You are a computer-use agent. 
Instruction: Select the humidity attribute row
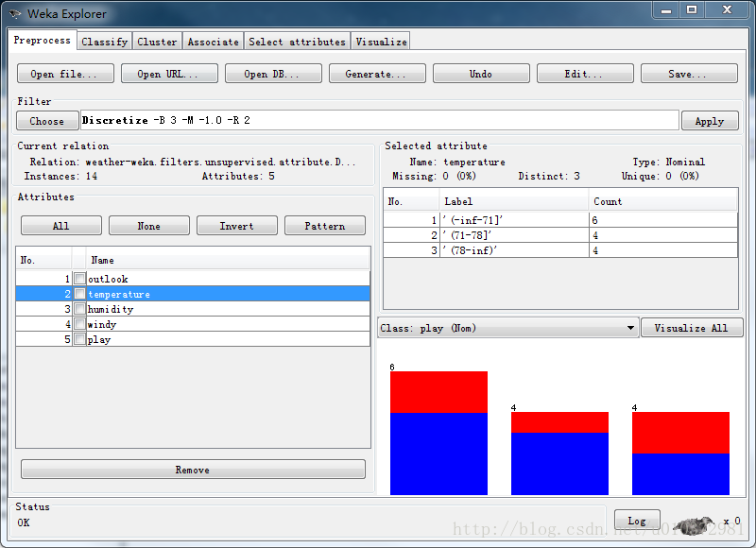click(x=193, y=308)
